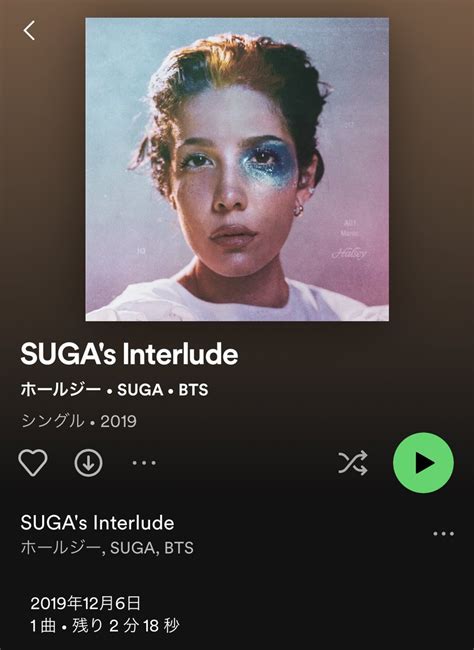Viewport: 474px width, 650px height.
Task: Open SUGA's artist page from the header
Action: (x=140, y=390)
